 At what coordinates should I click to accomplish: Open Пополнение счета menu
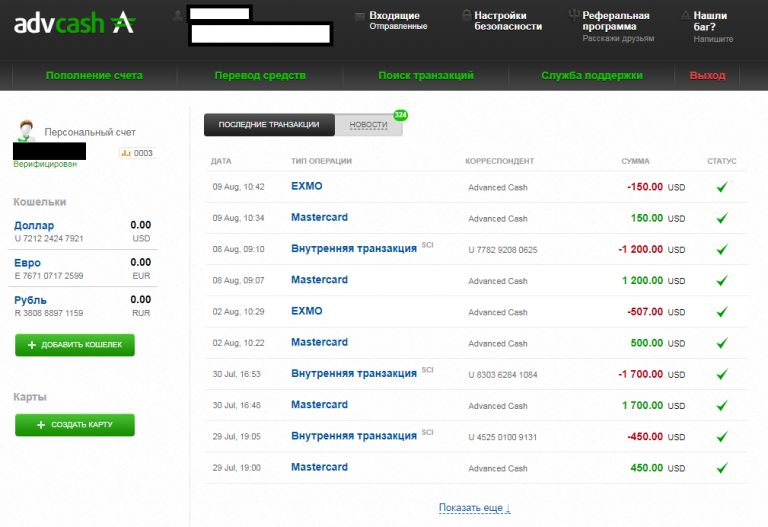[94, 75]
